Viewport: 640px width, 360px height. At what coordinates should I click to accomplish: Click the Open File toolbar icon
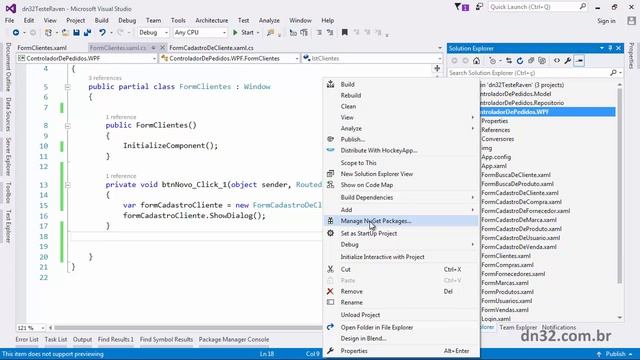click(x=65, y=33)
